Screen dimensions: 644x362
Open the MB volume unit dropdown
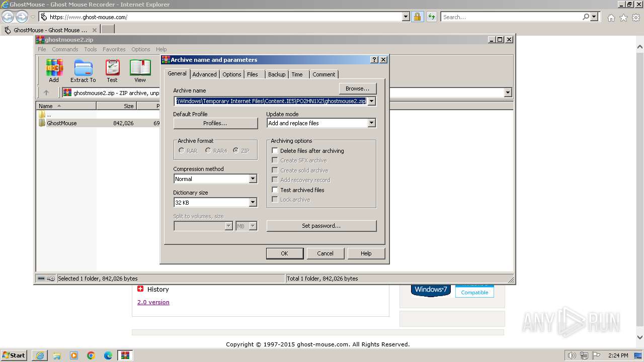click(253, 226)
